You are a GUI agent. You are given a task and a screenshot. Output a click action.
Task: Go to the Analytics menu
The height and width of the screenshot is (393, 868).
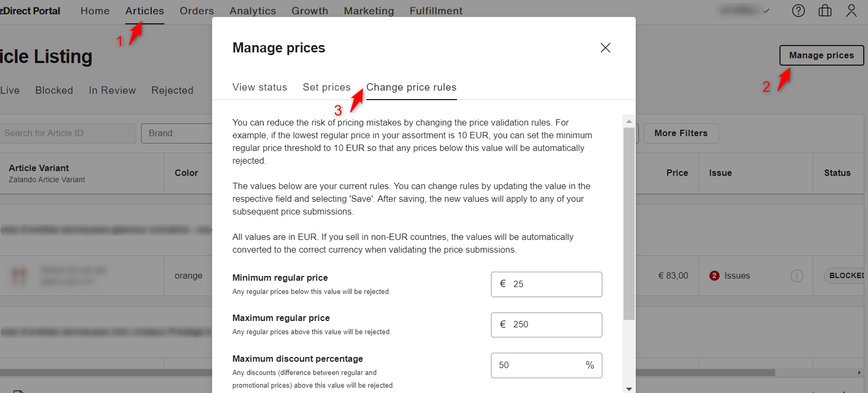[252, 11]
